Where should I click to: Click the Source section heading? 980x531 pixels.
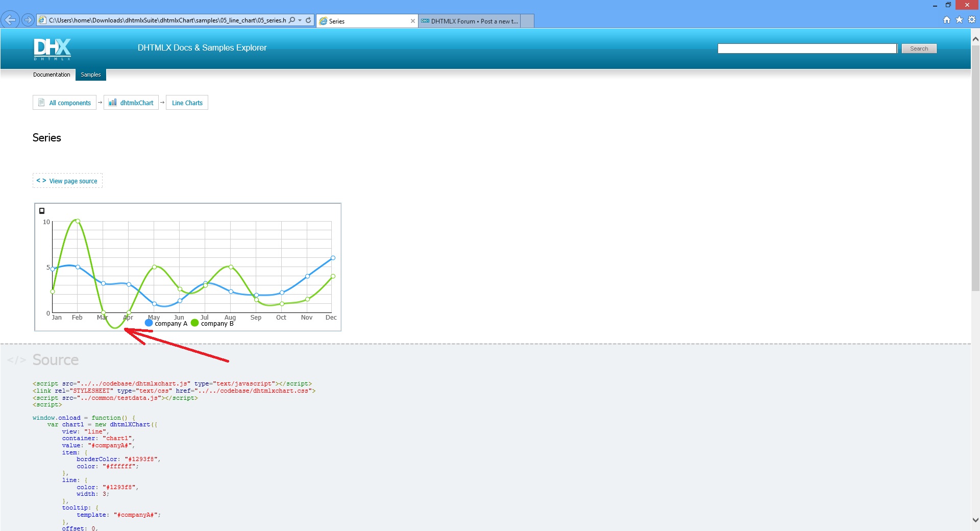tap(56, 360)
